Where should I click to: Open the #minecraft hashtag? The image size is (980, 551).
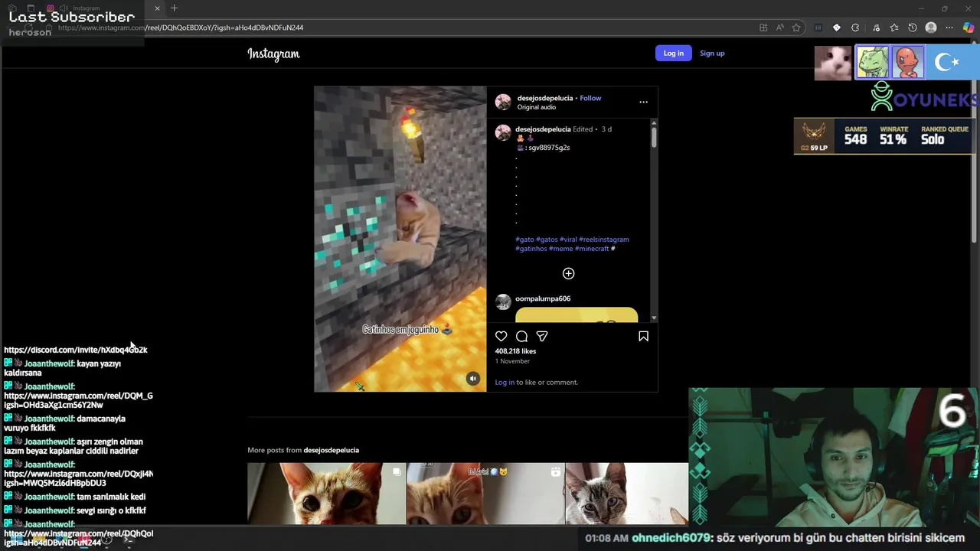click(591, 249)
